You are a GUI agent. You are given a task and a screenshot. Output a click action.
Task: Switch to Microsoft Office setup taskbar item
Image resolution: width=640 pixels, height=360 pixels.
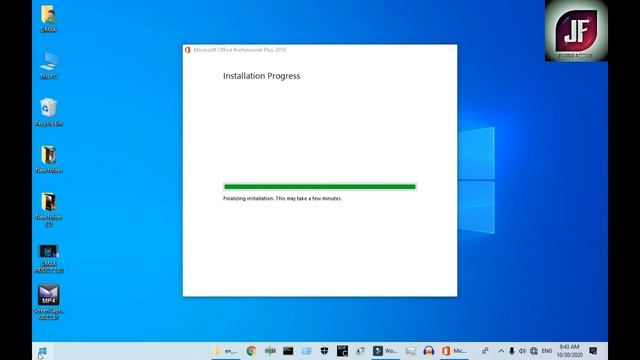click(x=454, y=351)
